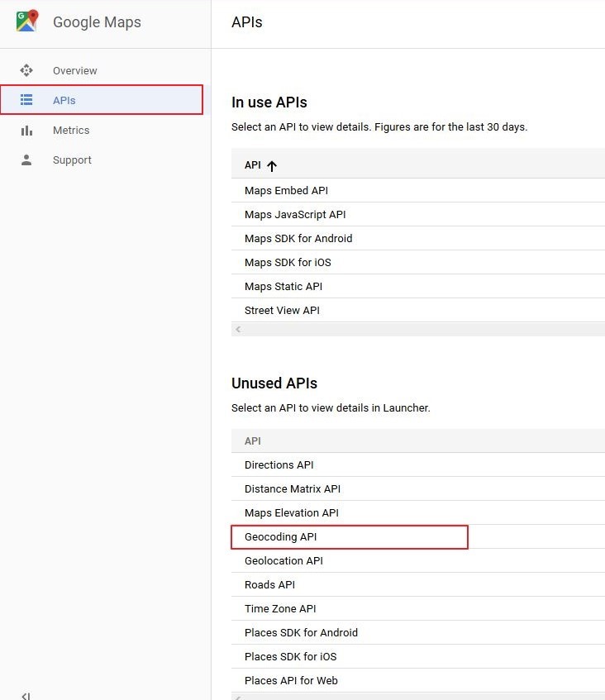The image size is (605, 700).
Task: Click the Google Maps pin logo
Action: pyautogui.click(x=26, y=20)
